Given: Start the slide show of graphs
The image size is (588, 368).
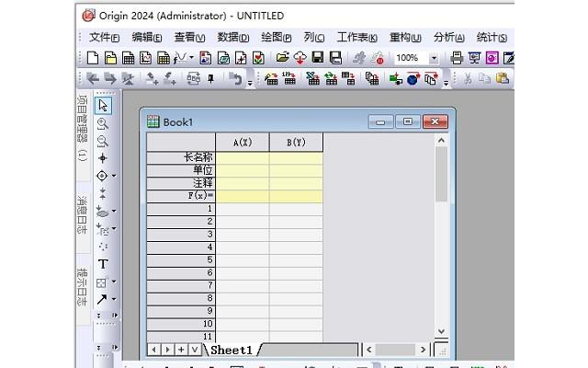Looking at the screenshot, I should point(474,58).
